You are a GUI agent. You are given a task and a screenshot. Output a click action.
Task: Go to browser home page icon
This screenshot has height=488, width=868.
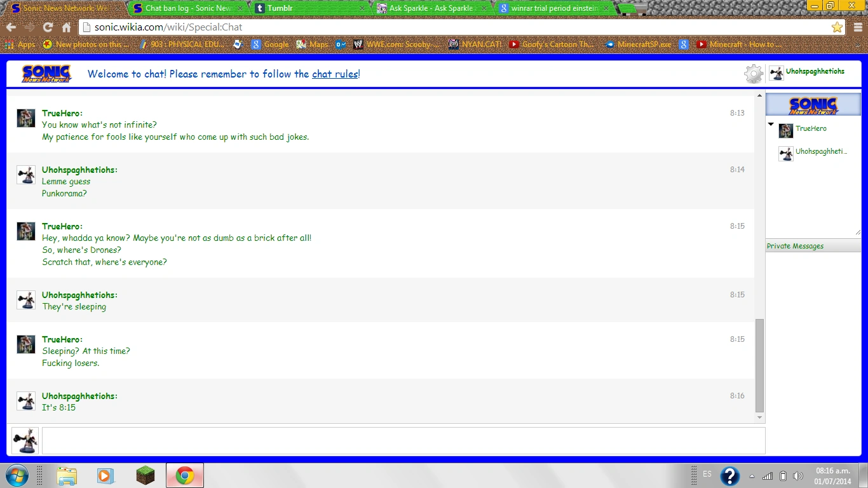pos(66,27)
